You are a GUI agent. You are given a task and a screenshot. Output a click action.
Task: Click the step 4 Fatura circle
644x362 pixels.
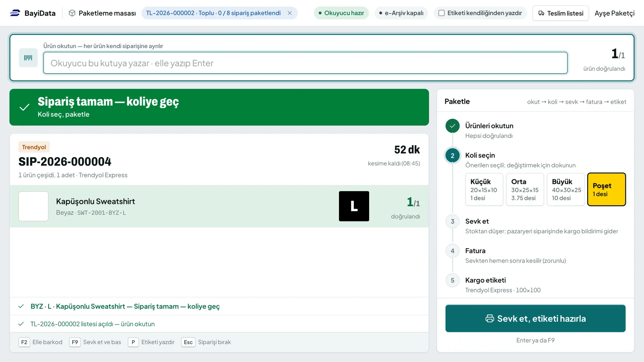point(452,251)
